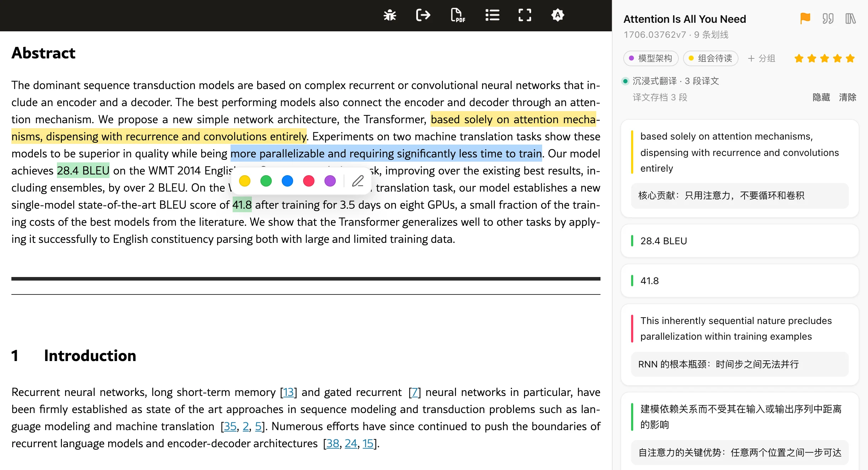Open the table of contents list icon
This screenshot has height=470, width=868.
click(492, 15)
